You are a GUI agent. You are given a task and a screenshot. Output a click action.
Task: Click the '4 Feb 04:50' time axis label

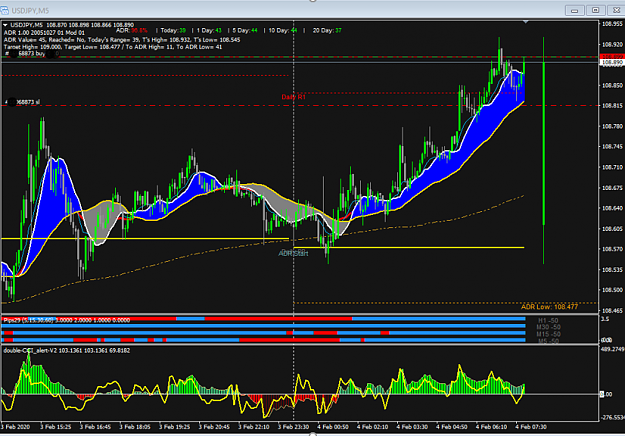[x=452, y=427]
